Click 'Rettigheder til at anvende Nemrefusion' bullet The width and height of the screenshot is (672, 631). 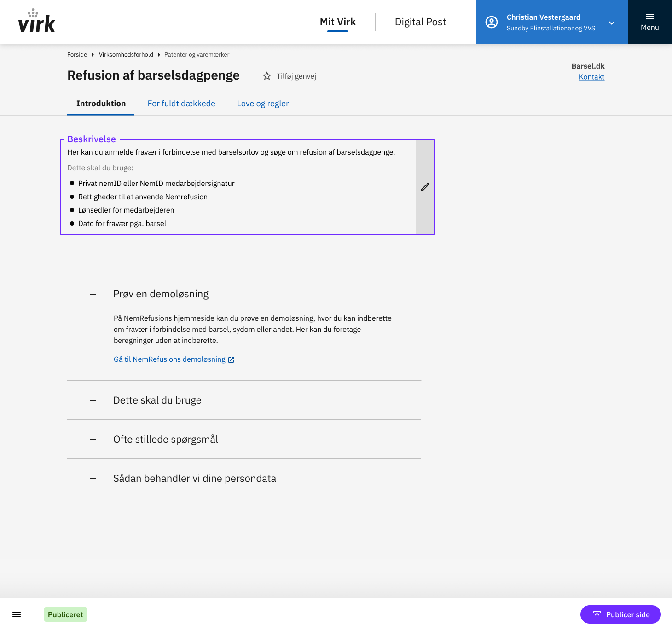pos(143,197)
